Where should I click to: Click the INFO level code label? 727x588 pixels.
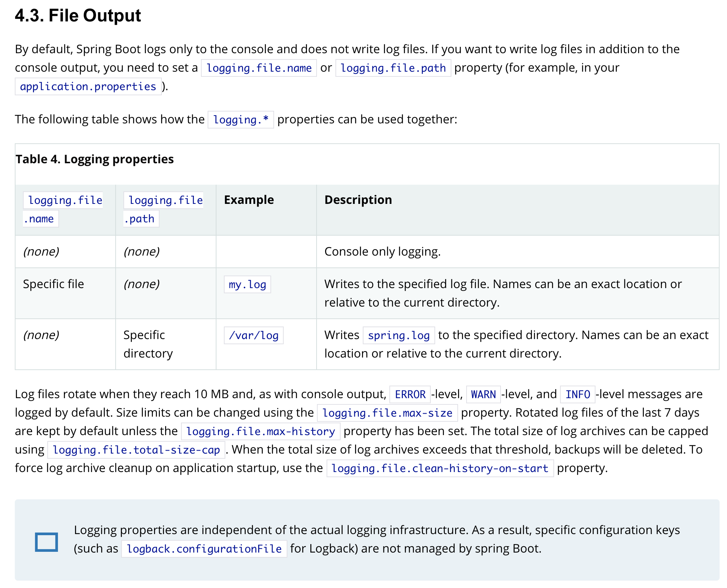click(x=578, y=394)
